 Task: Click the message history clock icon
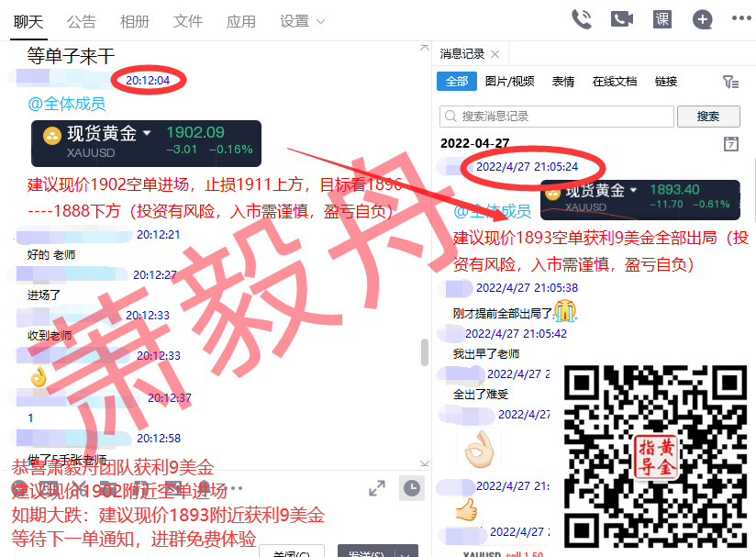(412, 488)
